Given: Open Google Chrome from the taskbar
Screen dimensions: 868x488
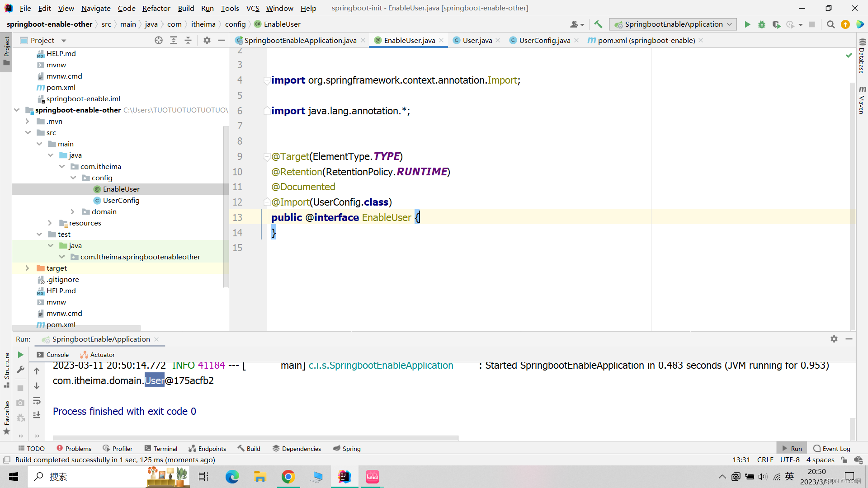Looking at the screenshot, I should click(288, 477).
